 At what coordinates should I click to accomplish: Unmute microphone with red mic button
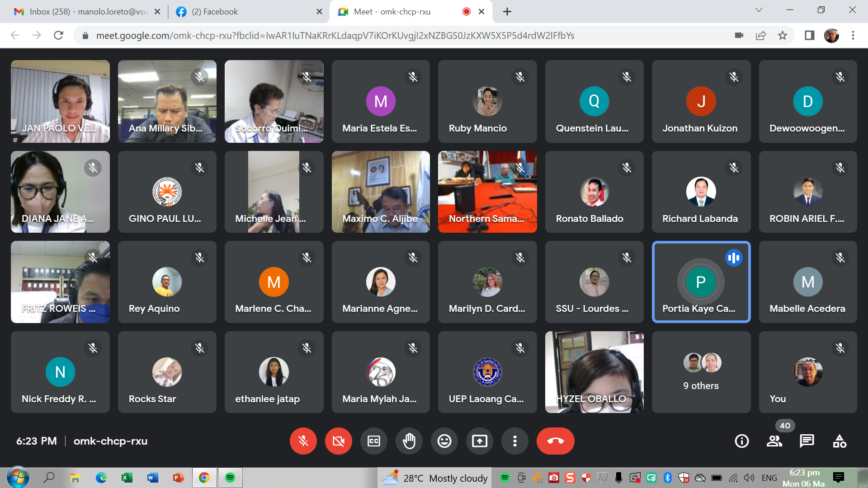[303, 441]
